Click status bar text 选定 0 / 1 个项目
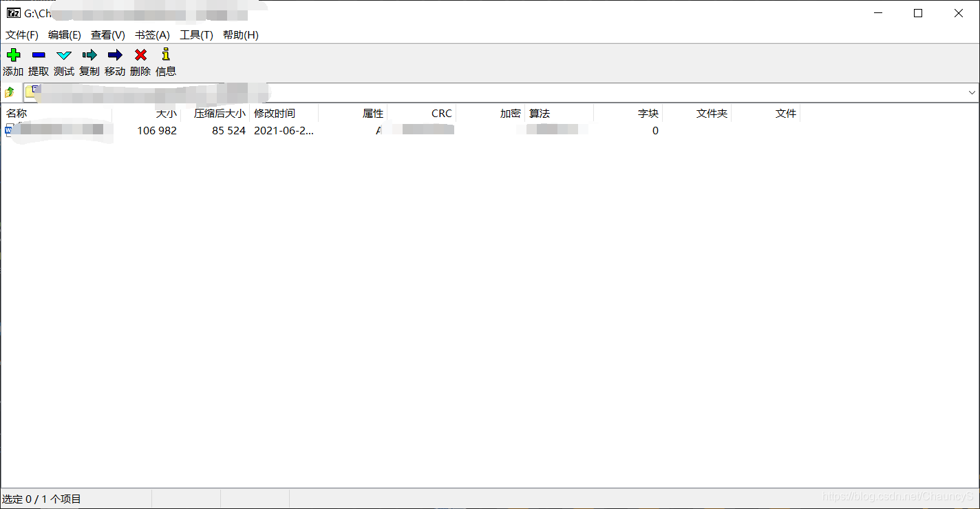 point(42,499)
